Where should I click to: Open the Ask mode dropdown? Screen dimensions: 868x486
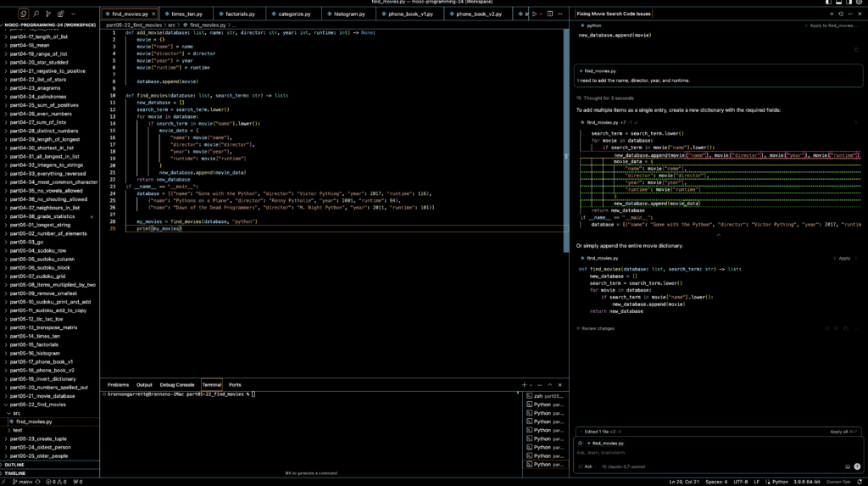click(587, 466)
